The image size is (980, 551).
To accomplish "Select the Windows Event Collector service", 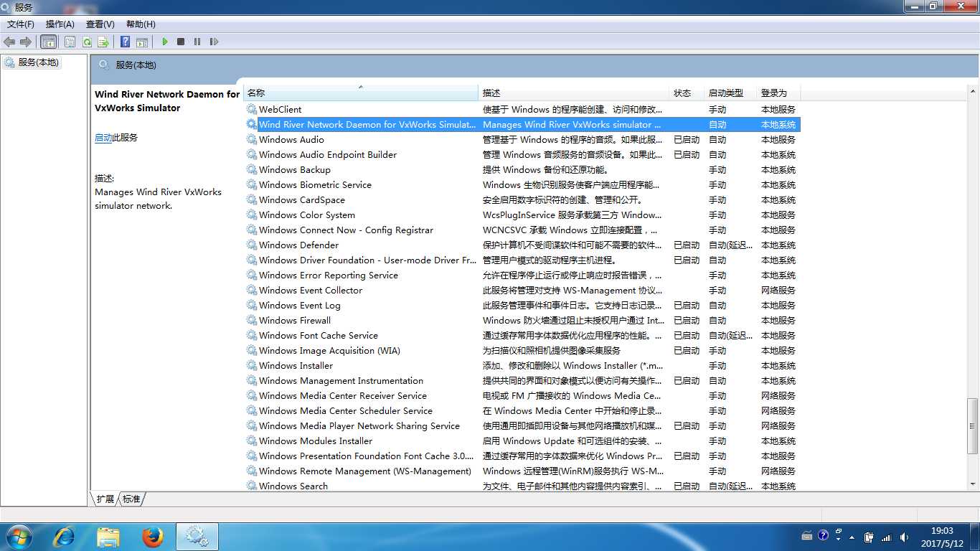I will click(522, 291).
